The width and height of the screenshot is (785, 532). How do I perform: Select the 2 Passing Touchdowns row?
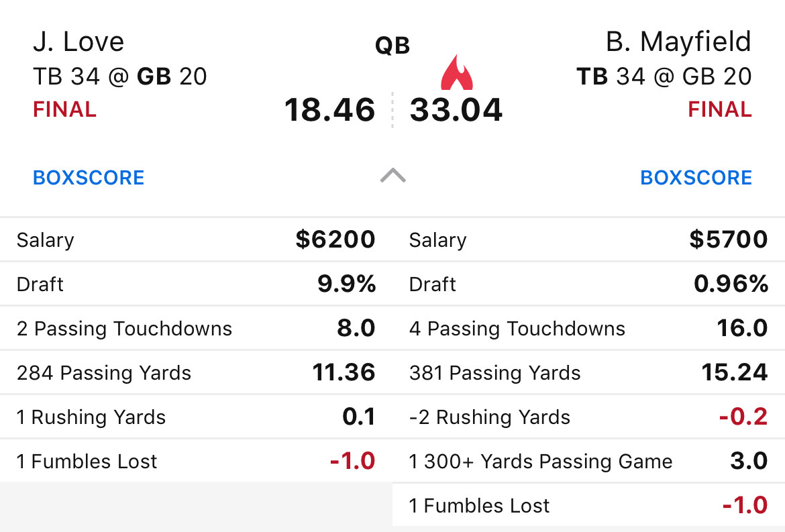coord(196,328)
